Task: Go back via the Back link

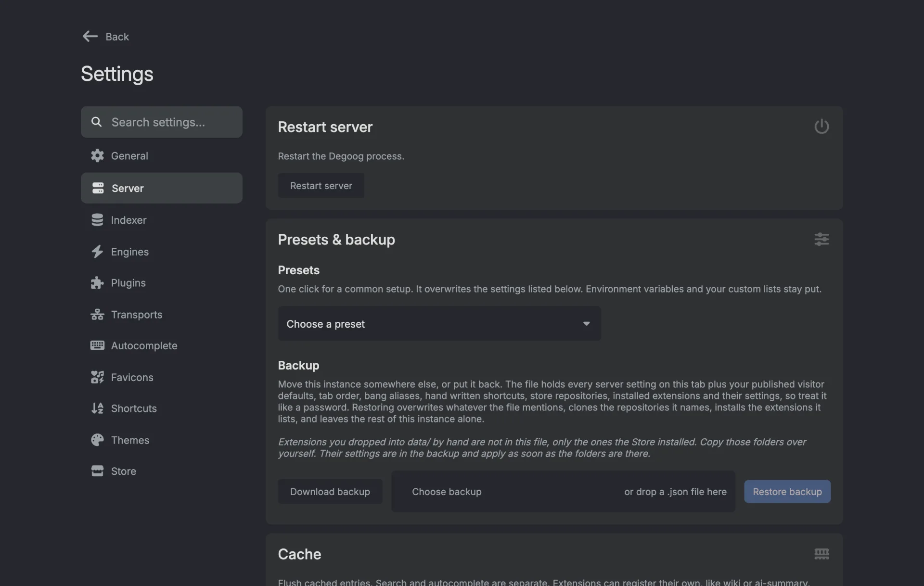Action: pos(106,37)
